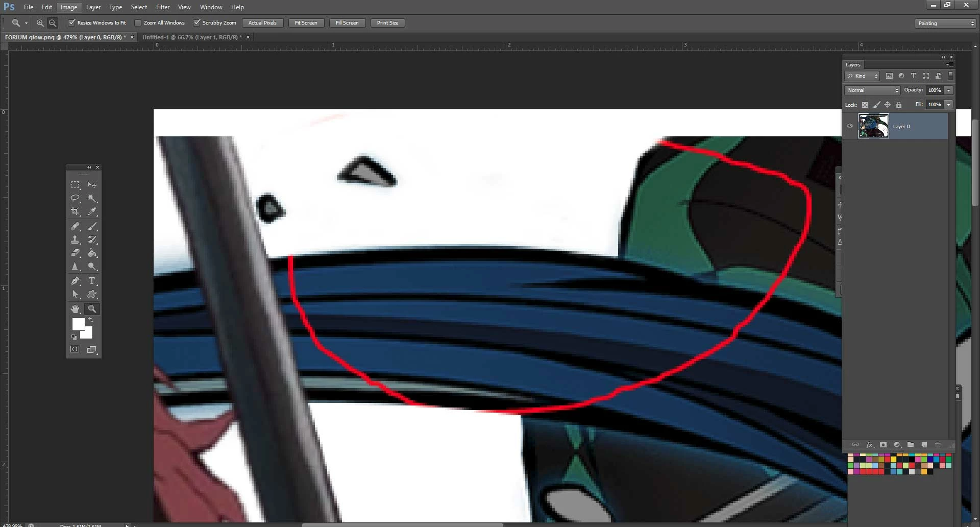The height and width of the screenshot is (527, 980).
Task: Click the Zoom Out button in options bar
Action: tap(52, 23)
